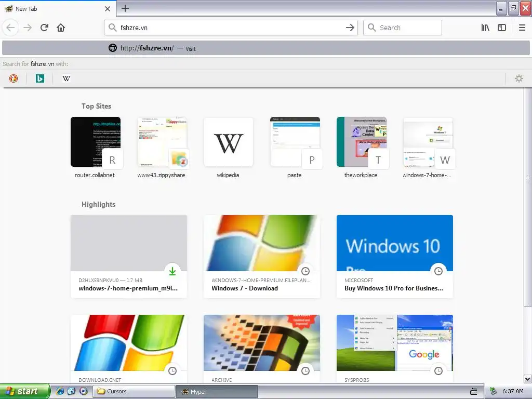Switch to Cursors taskbar window
Image resolution: width=532 pixels, height=399 pixels.
point(134,391)
